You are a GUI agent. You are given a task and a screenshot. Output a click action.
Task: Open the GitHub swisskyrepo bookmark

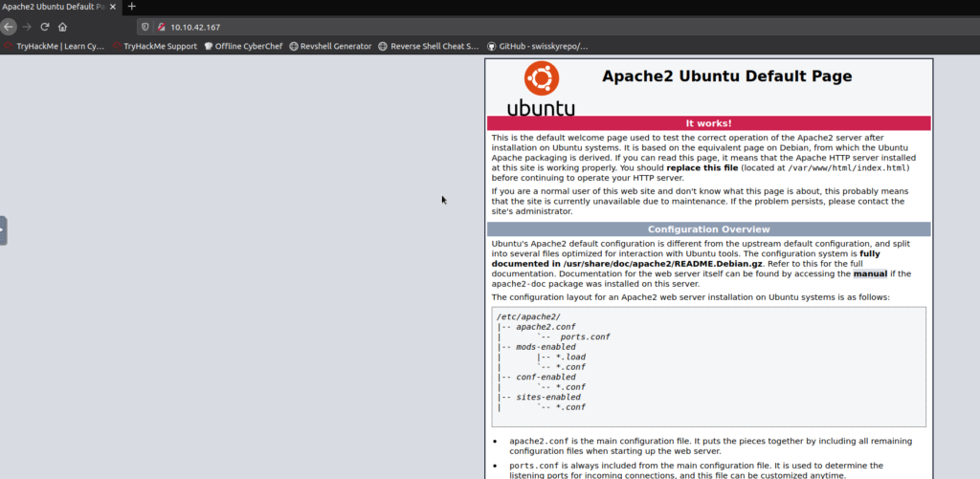point(538,46)
